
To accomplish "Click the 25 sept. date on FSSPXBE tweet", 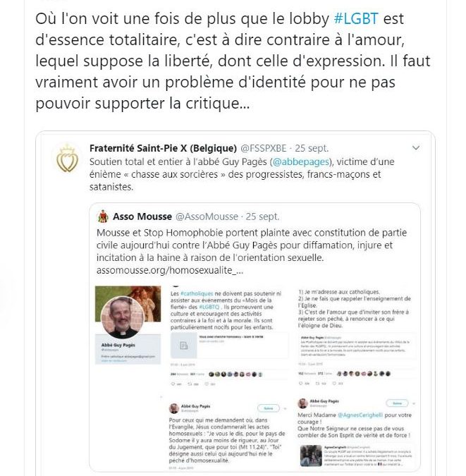I will click(312, 148).
